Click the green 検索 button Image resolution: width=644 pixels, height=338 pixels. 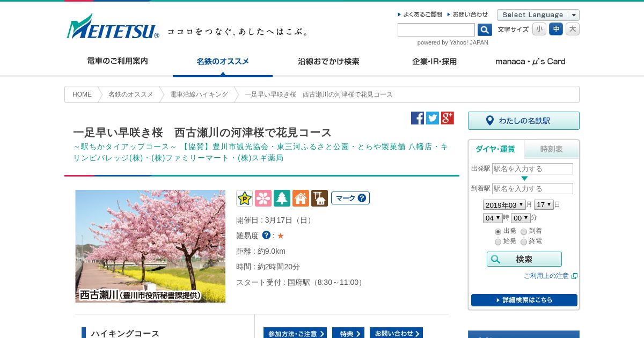point(524,259)
